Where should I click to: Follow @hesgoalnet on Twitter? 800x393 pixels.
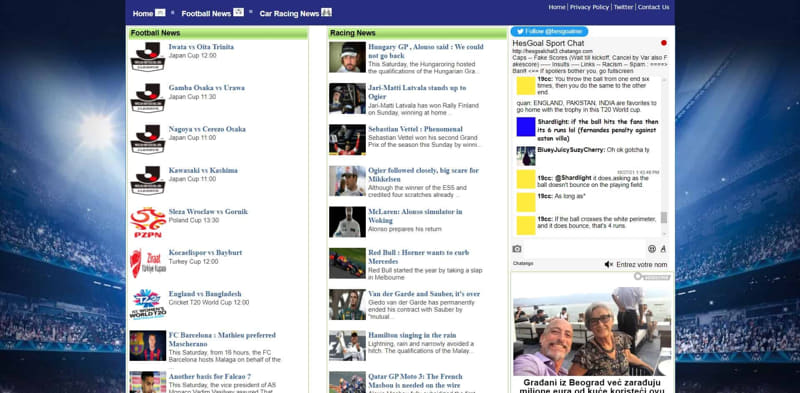549,32
